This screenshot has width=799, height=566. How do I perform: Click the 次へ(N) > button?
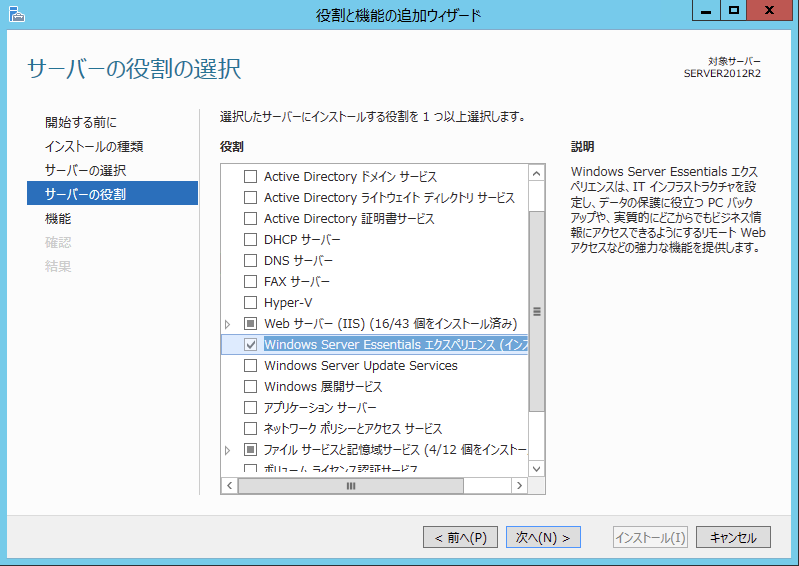tap(543, 537)
